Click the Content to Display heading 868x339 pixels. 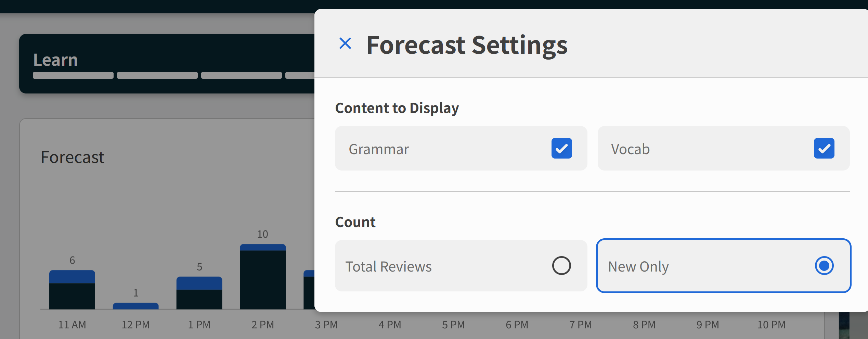[x=397, y=108]
